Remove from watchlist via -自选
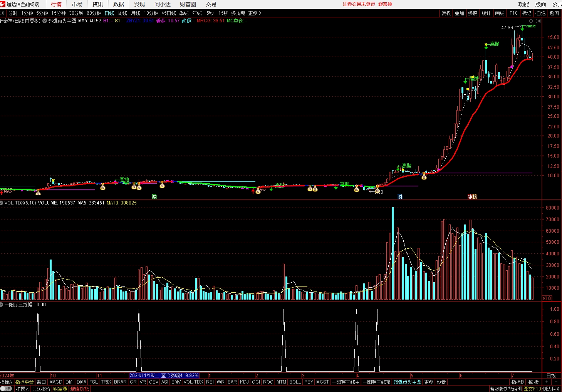 tap(540, 13)
